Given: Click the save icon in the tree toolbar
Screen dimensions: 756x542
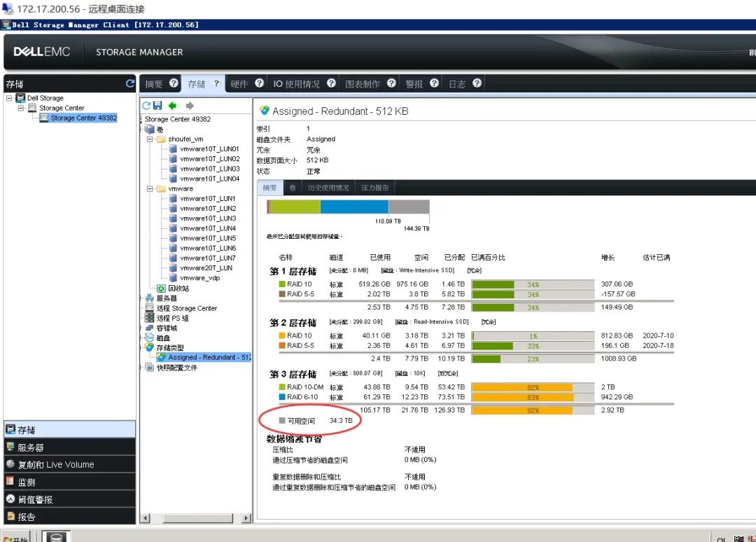Looking at the screenshot, I should pyautogui.click(x=157, y=106).
